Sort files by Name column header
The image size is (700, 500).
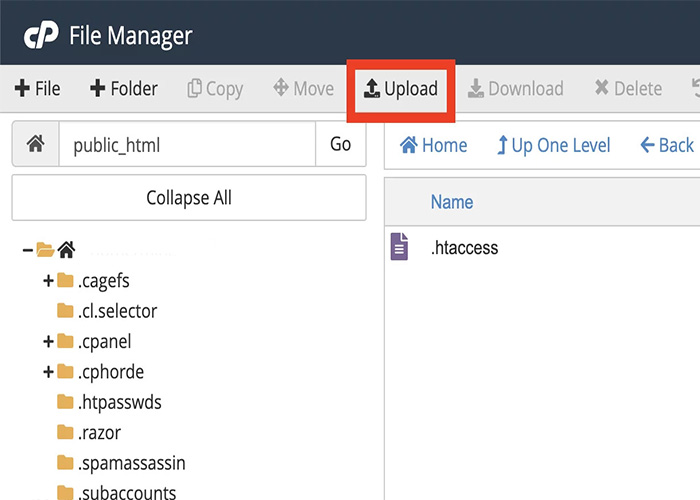tap(452, 202)
